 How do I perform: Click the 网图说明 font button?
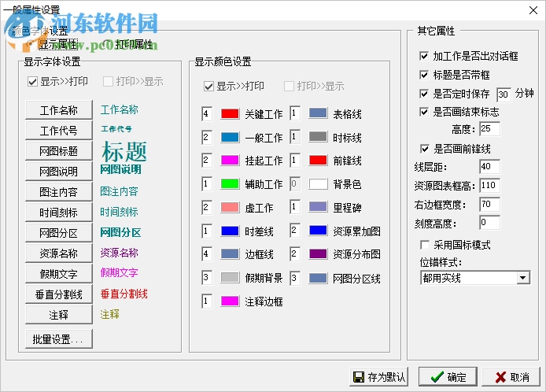coord(59,172)
